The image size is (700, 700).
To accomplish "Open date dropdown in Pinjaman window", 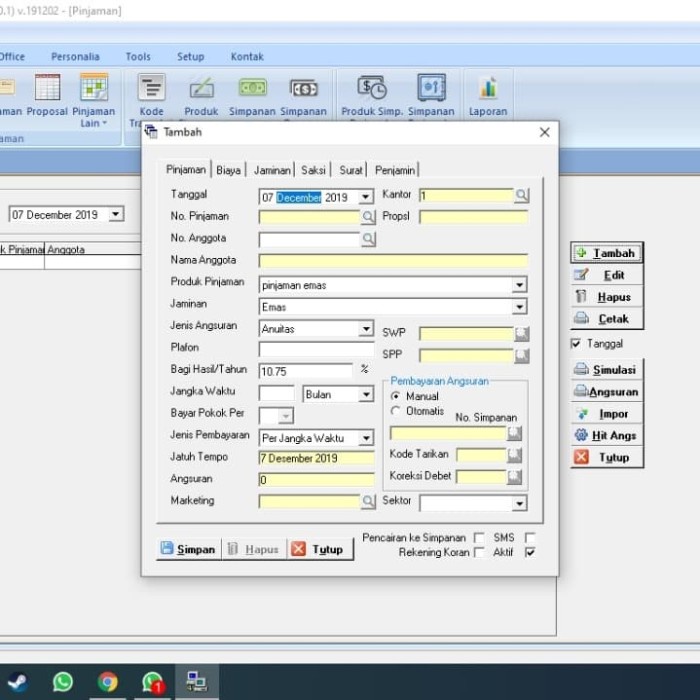I will click(x=116, y=214).
